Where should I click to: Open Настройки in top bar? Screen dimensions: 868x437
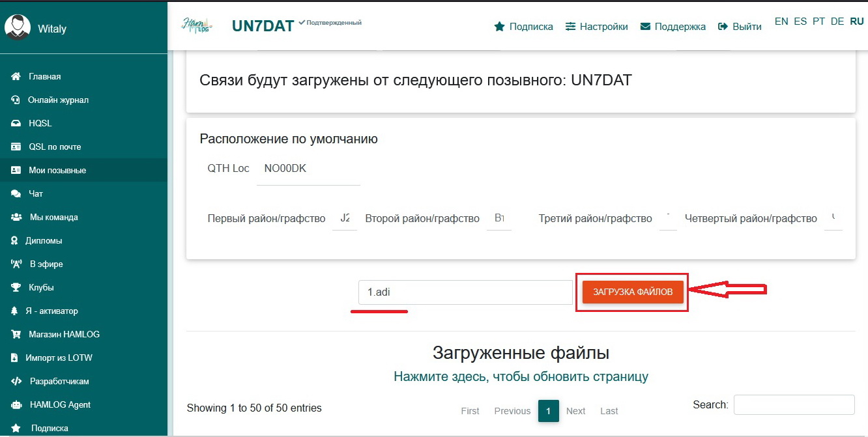pyautogui.click(x=603, y=27)
